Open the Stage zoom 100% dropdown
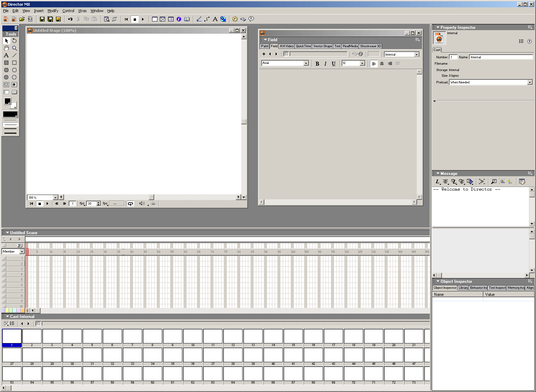Viewport: 536px width, 392px height. coord(56,198)
